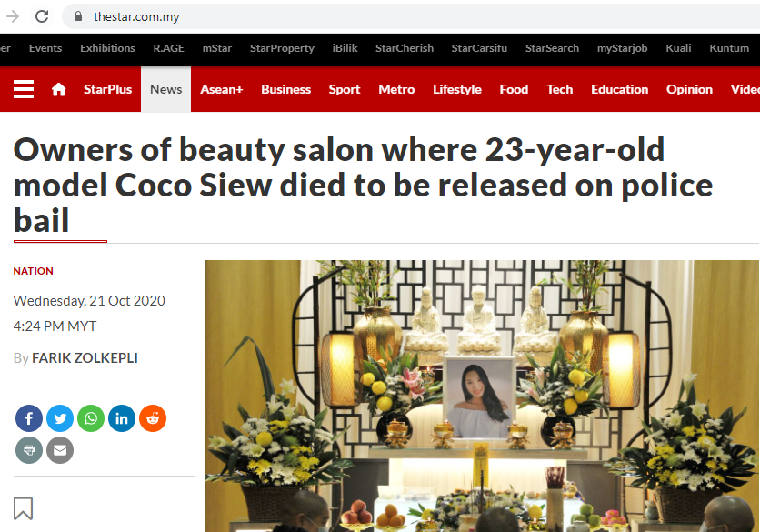Go to the home page icon
Image resolution: width=760 pixels, height=532 pixels.
coord(59,89)
